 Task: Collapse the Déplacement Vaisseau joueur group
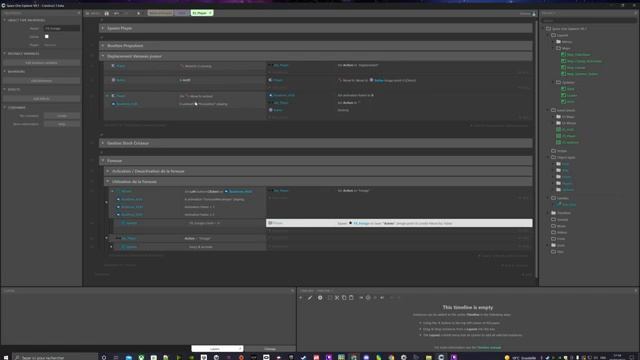103,56
